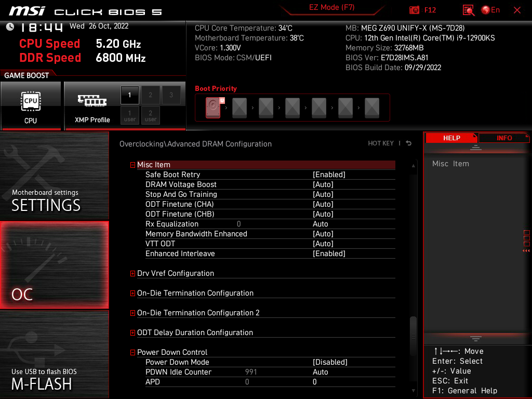Expand Drv Vref Configuration
Image resolution: width=532 pixels, height=399 pixels.
click(132, 273)
